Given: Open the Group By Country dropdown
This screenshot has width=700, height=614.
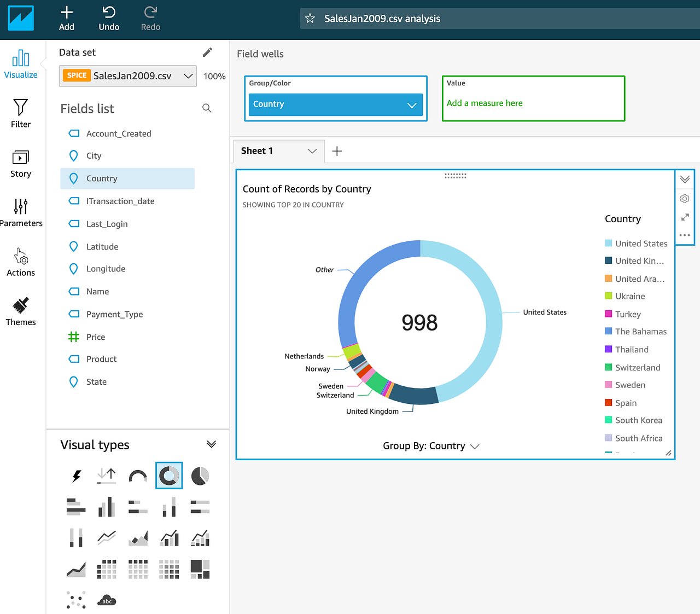Looking at the screenshot, I should (431, 445).
